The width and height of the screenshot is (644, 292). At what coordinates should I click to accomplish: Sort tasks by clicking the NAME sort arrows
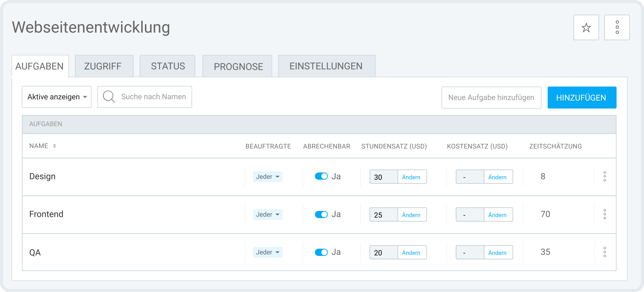point(55,146)
